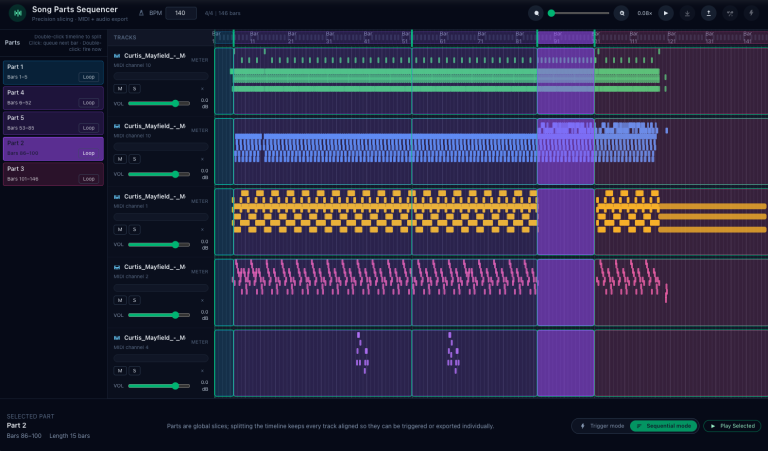Switch to Sequential mode
The height and width of the screenshot is (451, 768).
click(663, 426)
